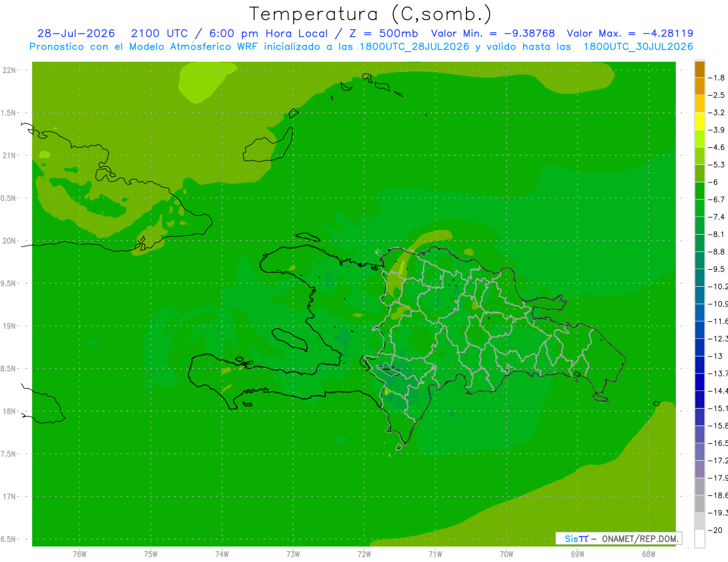Viewport: 728px width, 562px height.
Task: Click the '-13' legend value
Action: pyautogui.click(x=715, y=356)
